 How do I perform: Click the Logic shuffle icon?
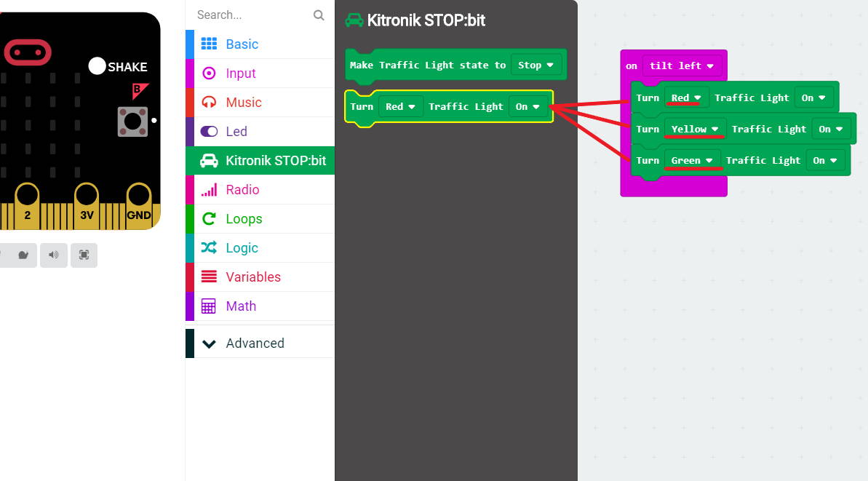click(209, 247)
